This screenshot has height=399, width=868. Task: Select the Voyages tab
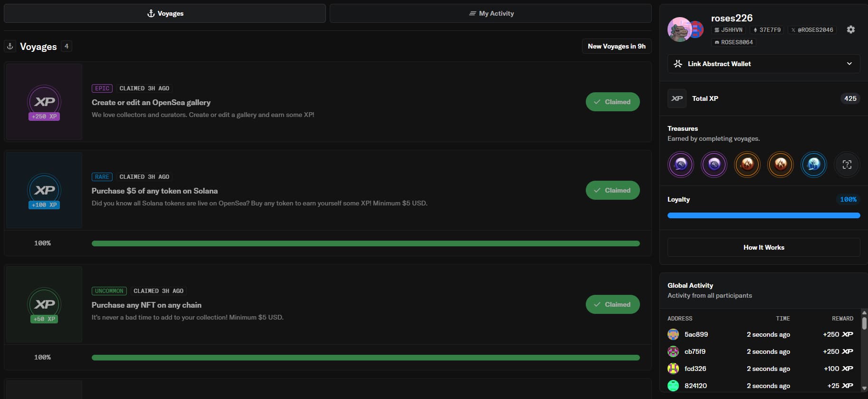[164, 13]
